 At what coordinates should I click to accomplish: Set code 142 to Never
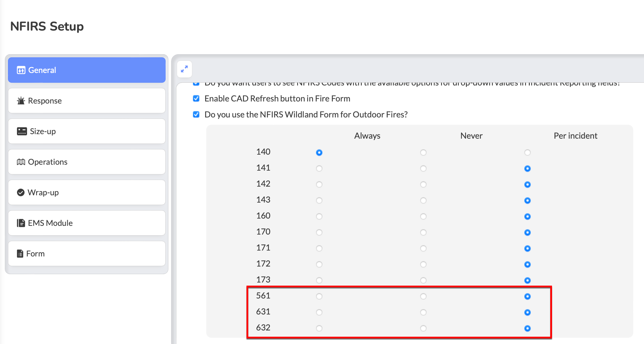tap(423, 185)
